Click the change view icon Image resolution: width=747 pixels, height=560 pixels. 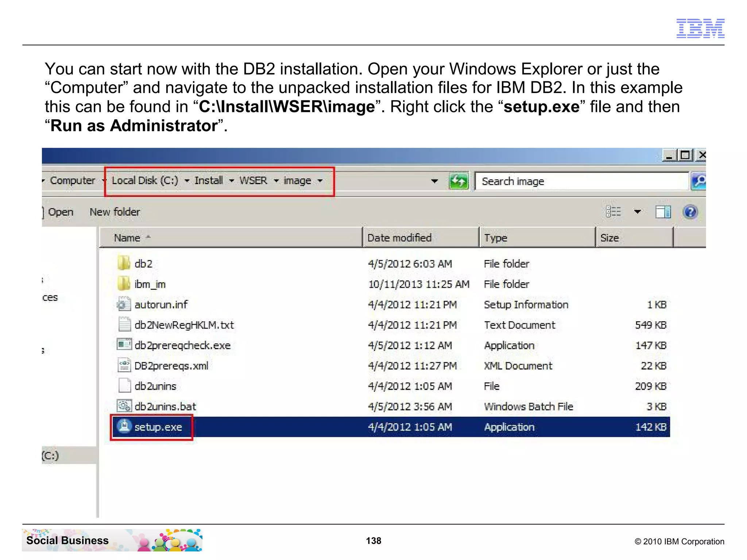pos(614,212)
